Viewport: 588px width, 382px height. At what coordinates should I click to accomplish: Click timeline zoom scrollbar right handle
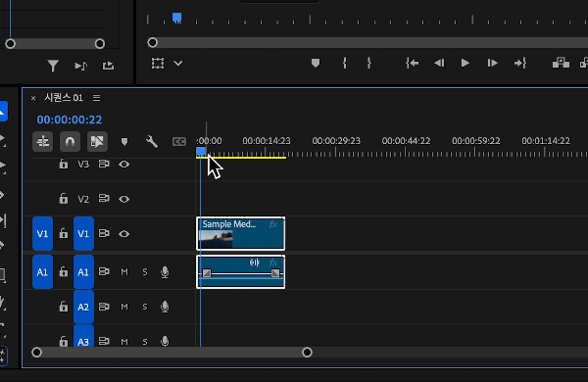[307, 352]
